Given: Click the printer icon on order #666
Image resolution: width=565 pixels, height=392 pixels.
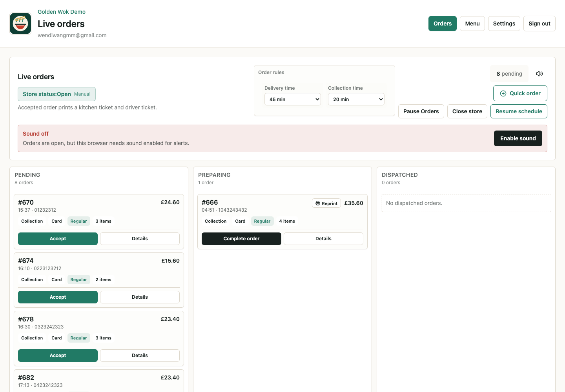Looking at the screenshot, I should click(318, 203).
